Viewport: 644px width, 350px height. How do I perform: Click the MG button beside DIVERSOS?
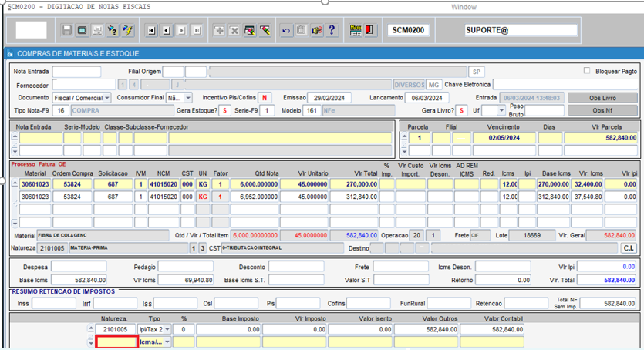click(433, 85)
